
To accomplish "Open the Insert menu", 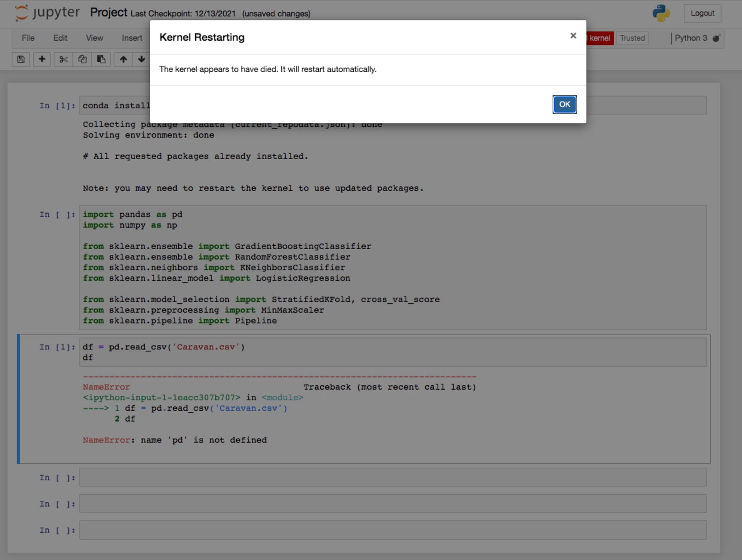I will 131,38.
